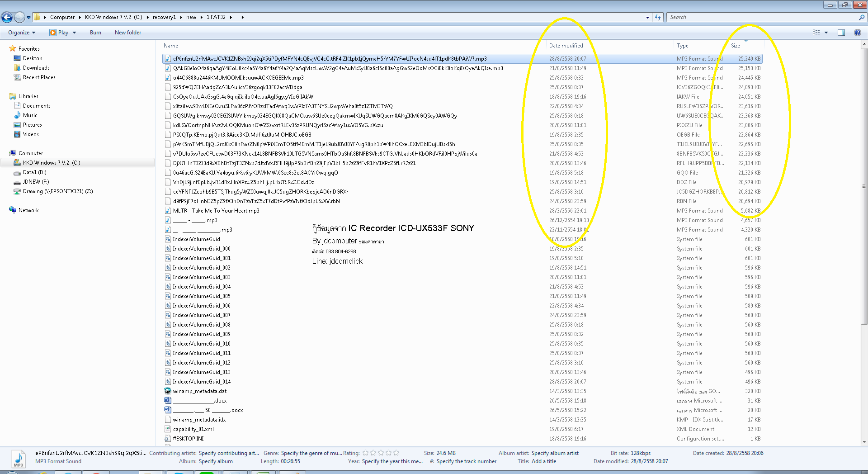Screen dimensions: 868x474
Task: Edit the Title field 'Add a title'
Action: [544, 461]
